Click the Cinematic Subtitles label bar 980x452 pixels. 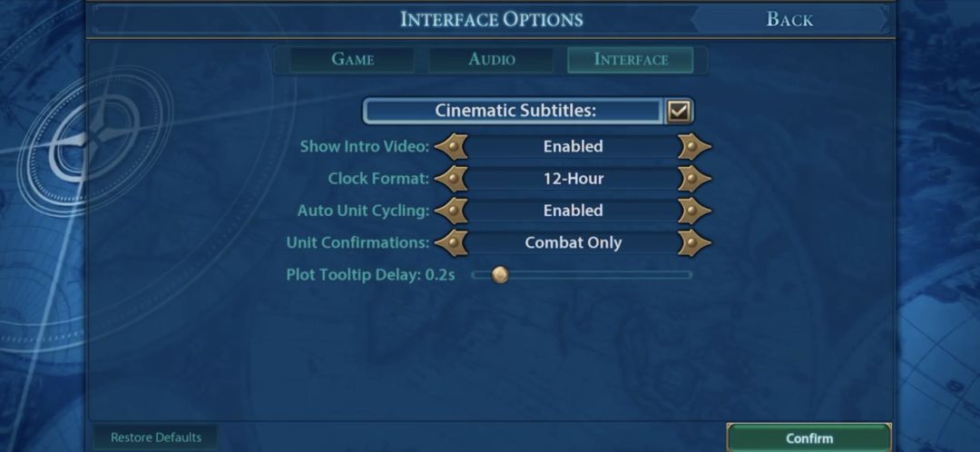(514, 112)
